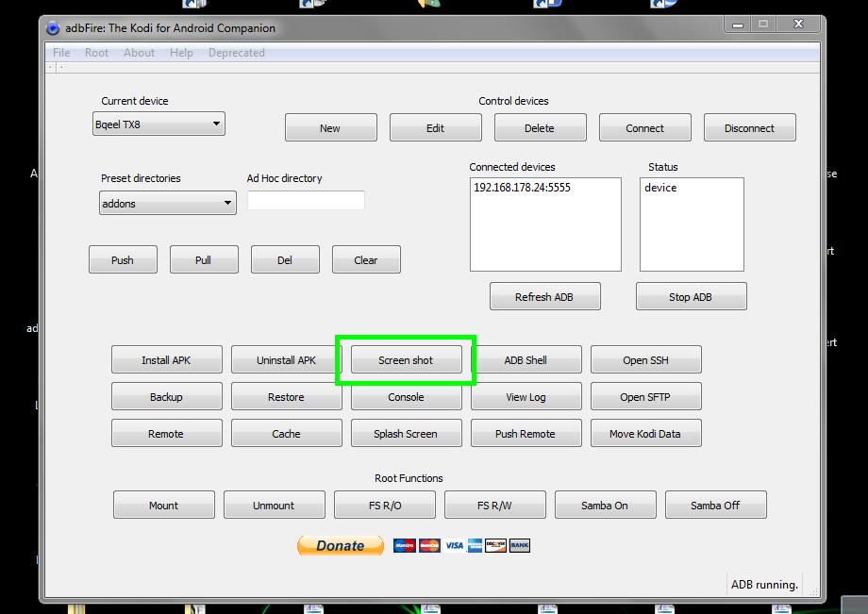Set filesystem read-write with FS R/W
This screenshot has height=614, width=868.
tap(495, 505)
